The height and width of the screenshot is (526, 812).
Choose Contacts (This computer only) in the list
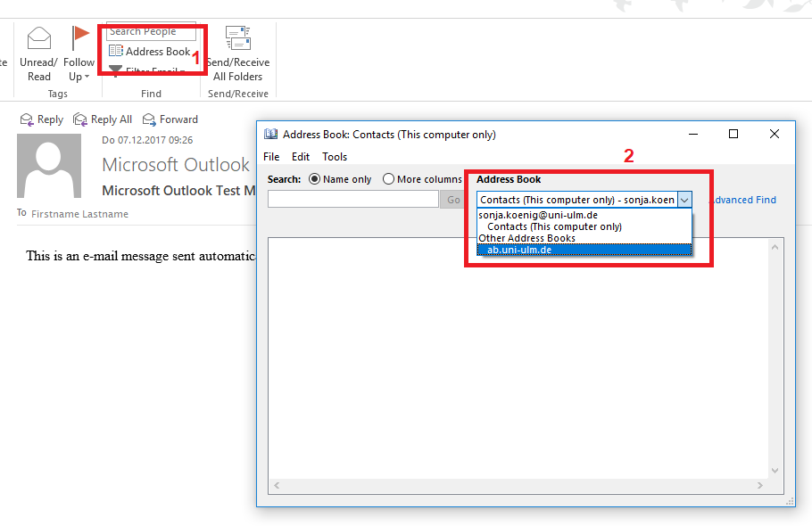[554, 226]
